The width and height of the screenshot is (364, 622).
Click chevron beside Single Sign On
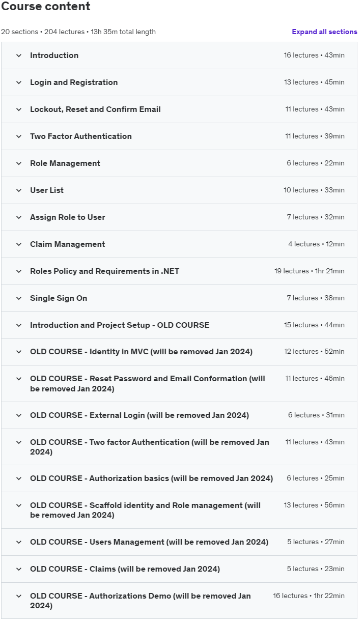(x=19, y=298)
